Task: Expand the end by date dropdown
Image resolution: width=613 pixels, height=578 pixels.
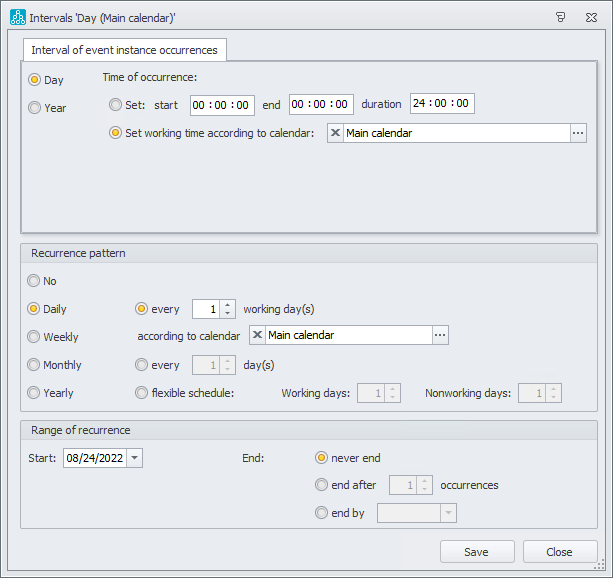Action: click(x=448, y=513)
